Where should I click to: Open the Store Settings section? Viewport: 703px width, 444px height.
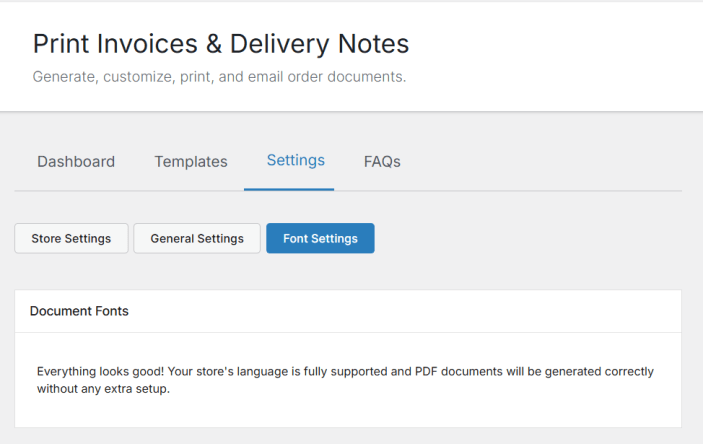coord(71,238)
